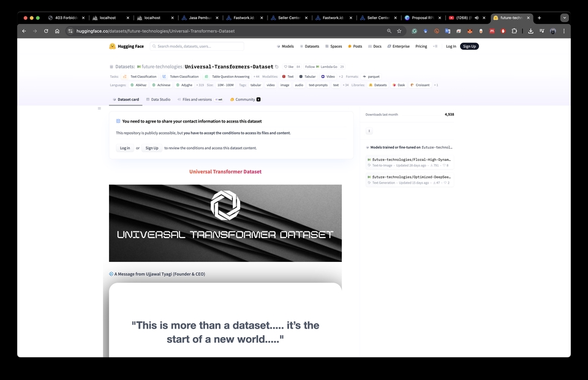Reload the page with the refresh icon

tap(46, 31)
